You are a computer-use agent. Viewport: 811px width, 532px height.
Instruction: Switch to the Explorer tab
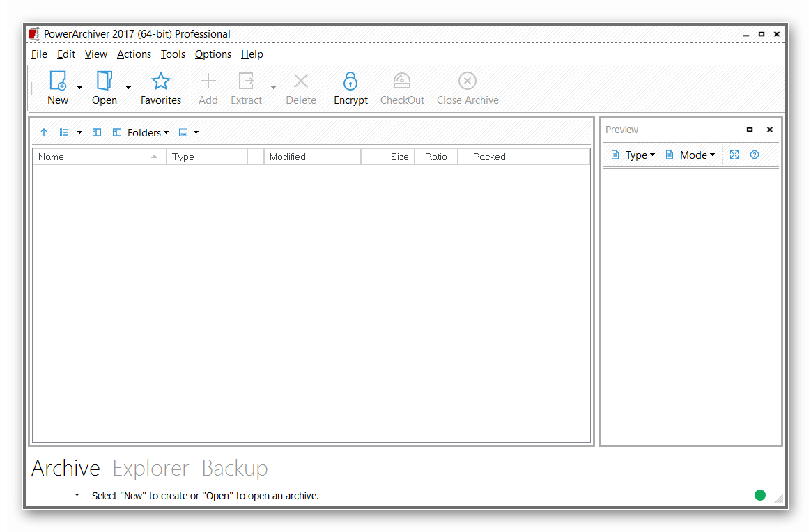[150, 469]
